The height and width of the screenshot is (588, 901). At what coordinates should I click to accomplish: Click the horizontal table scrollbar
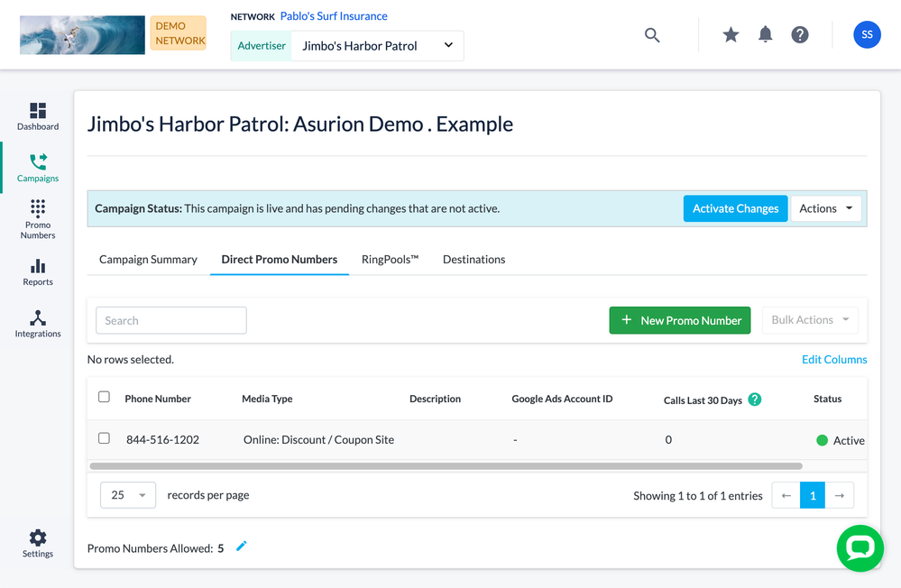click(x=446, y=466)
